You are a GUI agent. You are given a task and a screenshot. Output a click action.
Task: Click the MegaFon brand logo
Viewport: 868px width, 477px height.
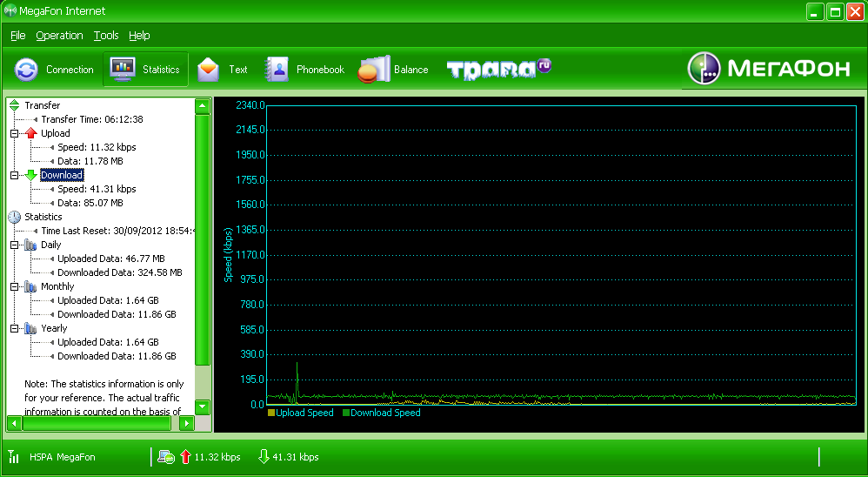(x=768, y=68)
